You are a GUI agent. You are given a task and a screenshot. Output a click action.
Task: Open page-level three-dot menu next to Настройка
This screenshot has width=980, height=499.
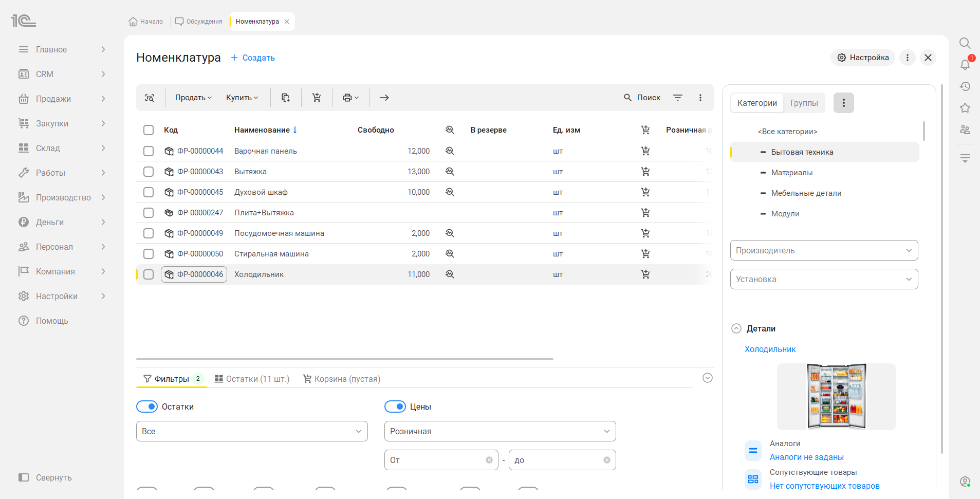[x=908, y=58]
